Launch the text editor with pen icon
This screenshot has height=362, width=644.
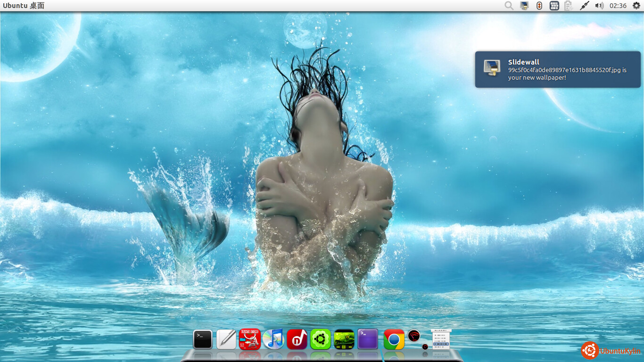[x=226, y=339]
